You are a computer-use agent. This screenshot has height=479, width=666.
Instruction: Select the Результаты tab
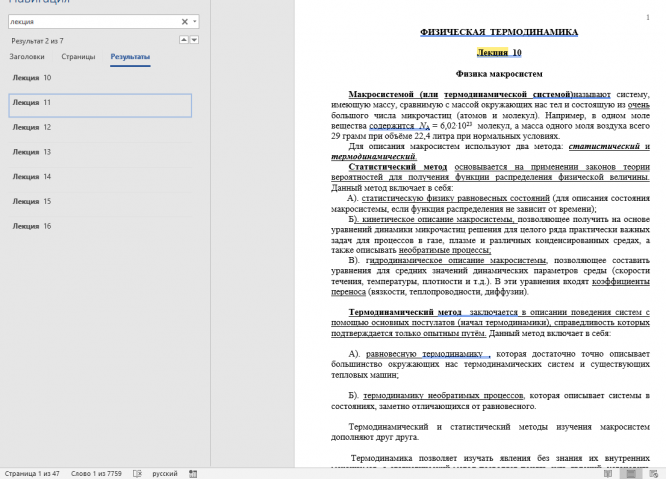pyautogui.click(x=130, y=56)
